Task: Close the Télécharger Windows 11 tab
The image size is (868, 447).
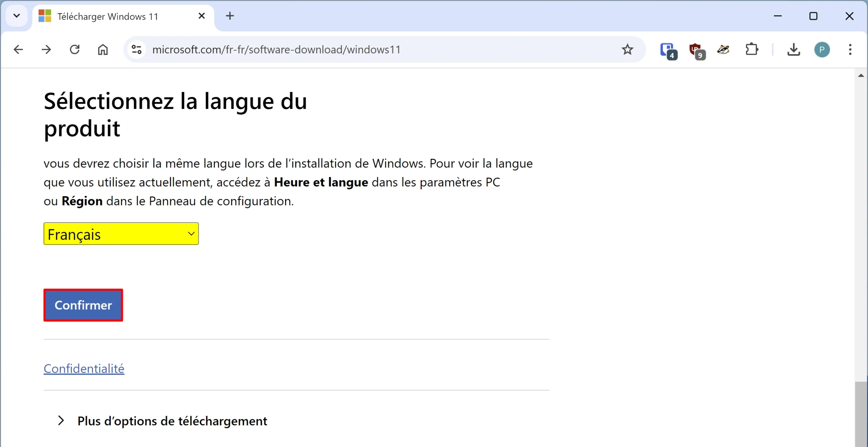Action: (x=201, y=16)
